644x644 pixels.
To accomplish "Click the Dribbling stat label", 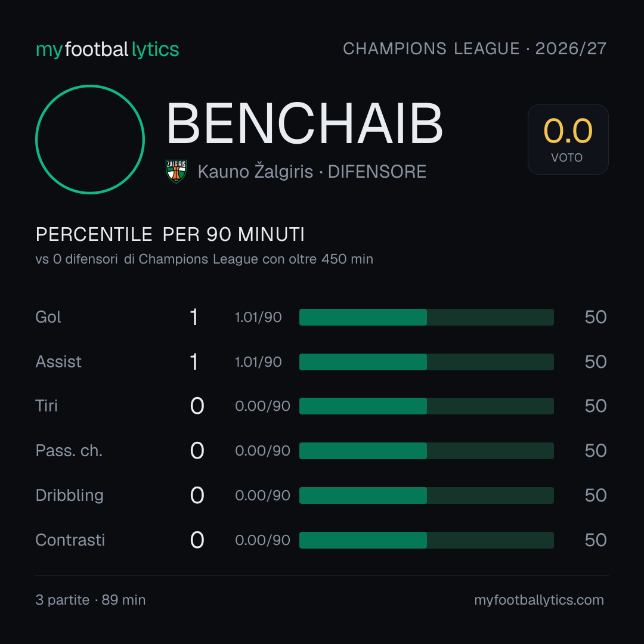I will (x=69, y=496).
